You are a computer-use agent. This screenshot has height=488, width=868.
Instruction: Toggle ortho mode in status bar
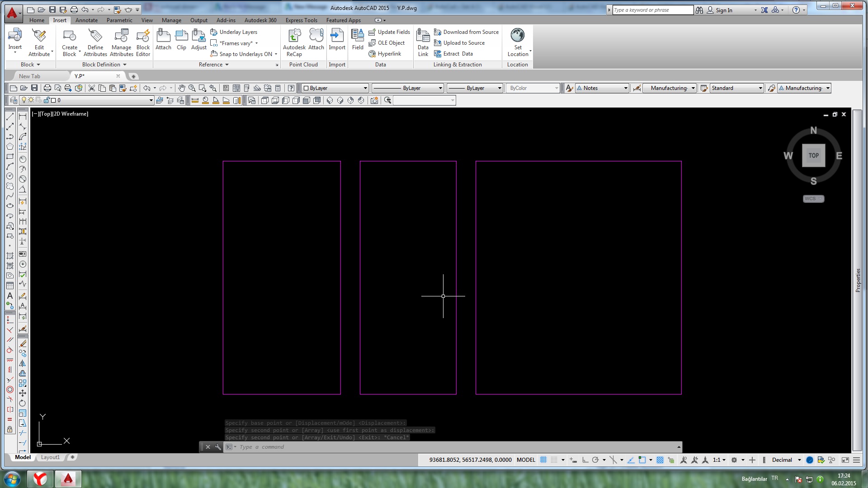(585, 460)
